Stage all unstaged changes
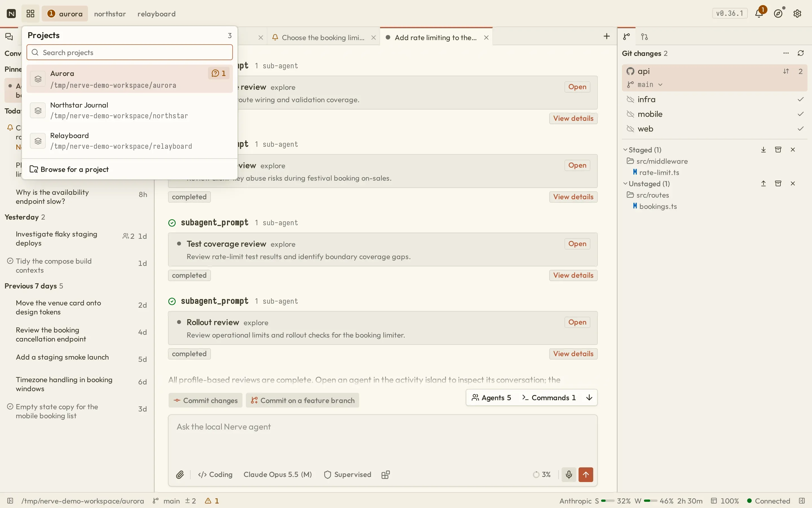 (763, 183)
